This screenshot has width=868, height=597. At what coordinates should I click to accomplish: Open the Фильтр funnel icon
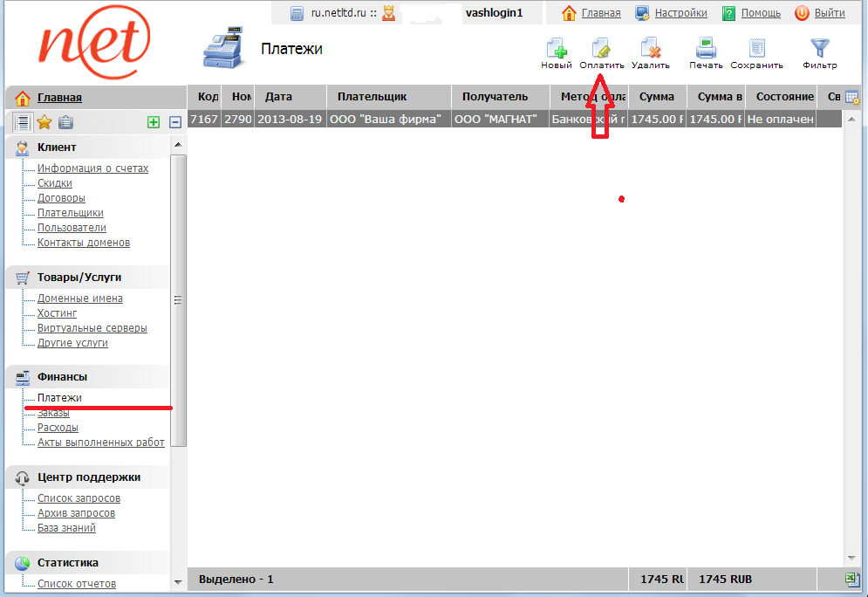(819, 49)
